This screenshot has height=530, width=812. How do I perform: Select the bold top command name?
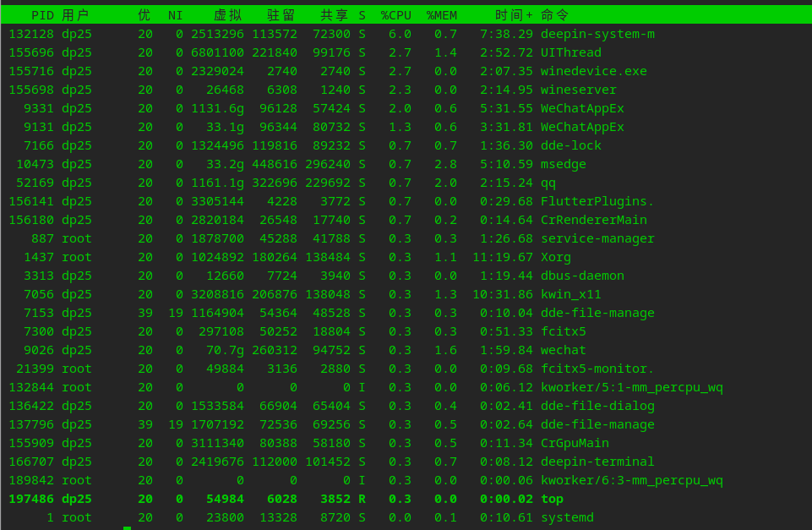(552, 500)
